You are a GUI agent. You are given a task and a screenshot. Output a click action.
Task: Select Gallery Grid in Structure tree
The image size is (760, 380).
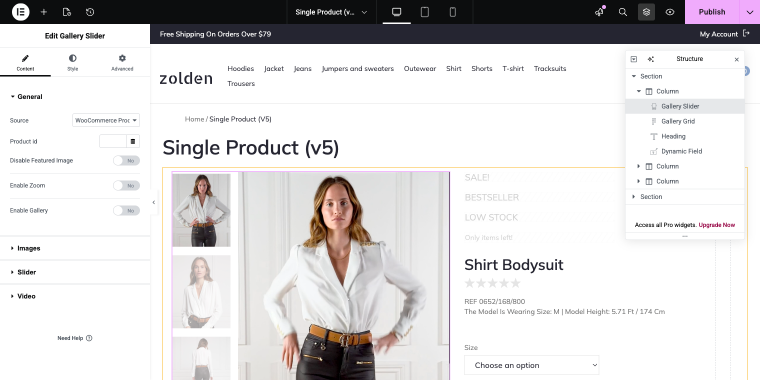tap(685, 121)
